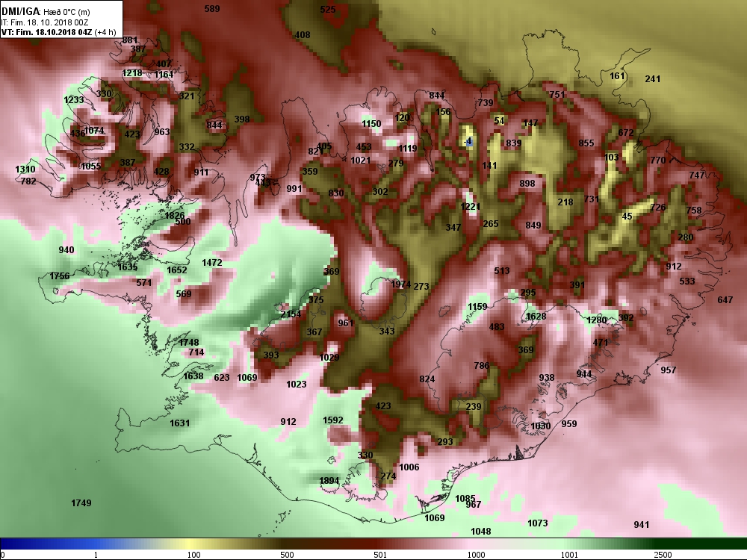Click the 1894 height value

329,480
